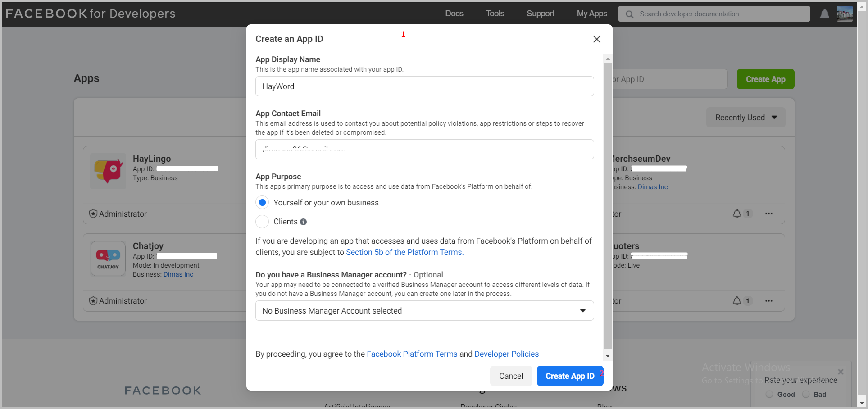Open Business Manager Account dropdown
Image resolution: width=868 pixels, height=409 pixels.
(x=424, y=311)
